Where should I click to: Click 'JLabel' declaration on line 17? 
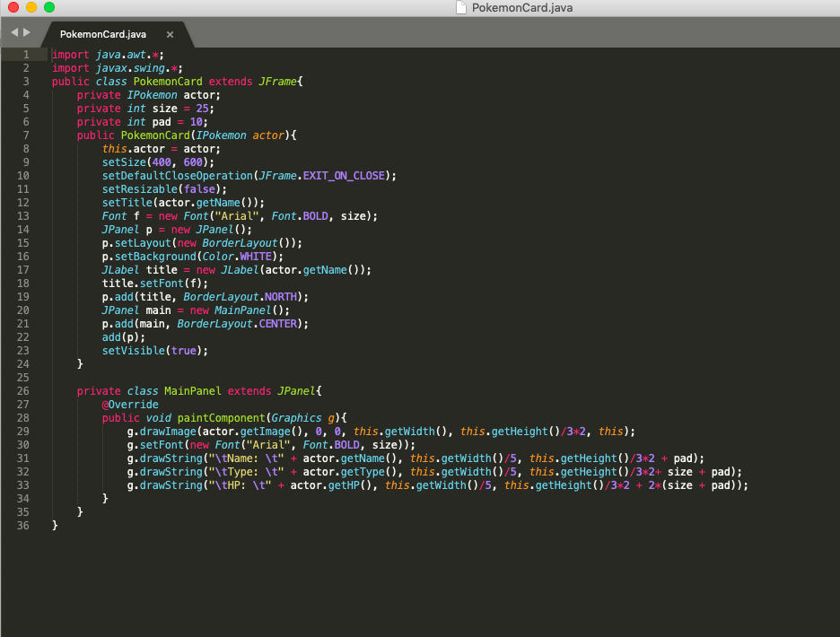point(120,270)
